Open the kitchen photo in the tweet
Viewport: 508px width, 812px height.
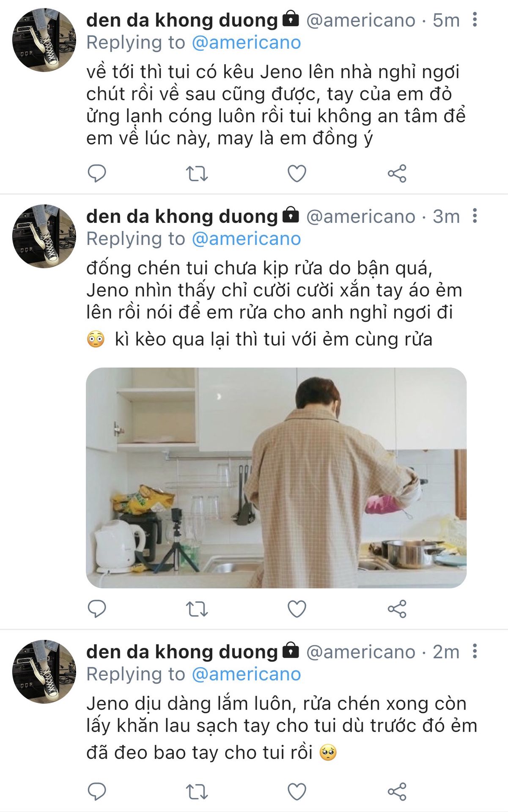[x=276, y=477]
